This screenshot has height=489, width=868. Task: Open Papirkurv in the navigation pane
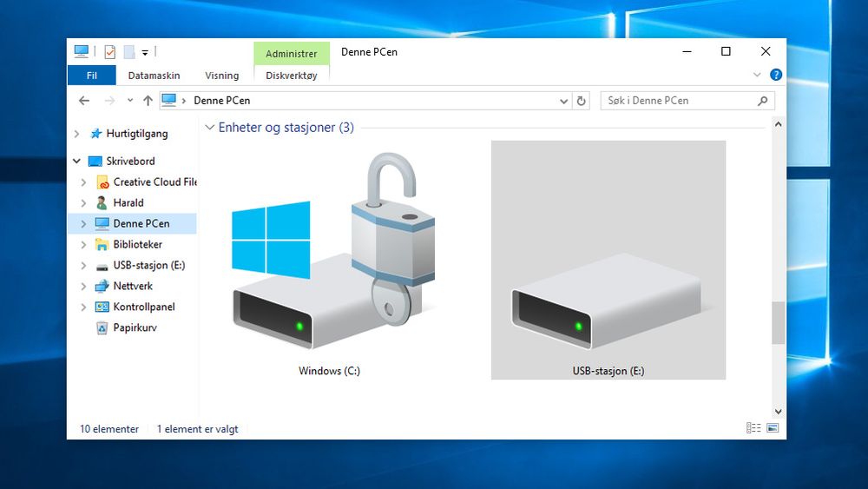(135, 327)
